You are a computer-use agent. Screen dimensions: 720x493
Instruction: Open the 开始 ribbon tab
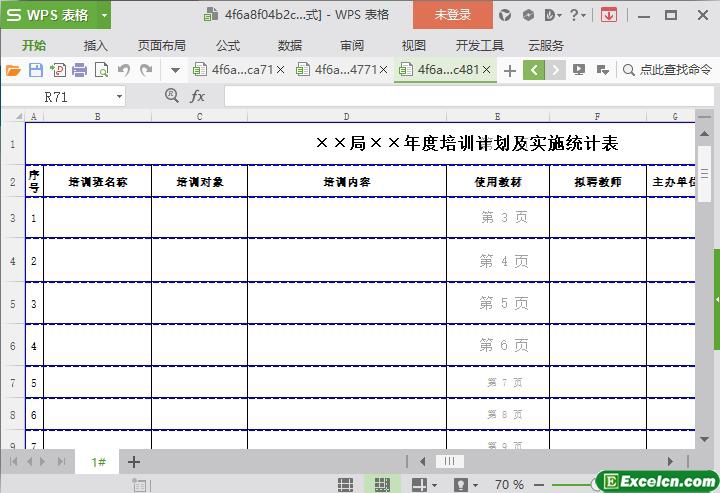[x=34, y=45]
